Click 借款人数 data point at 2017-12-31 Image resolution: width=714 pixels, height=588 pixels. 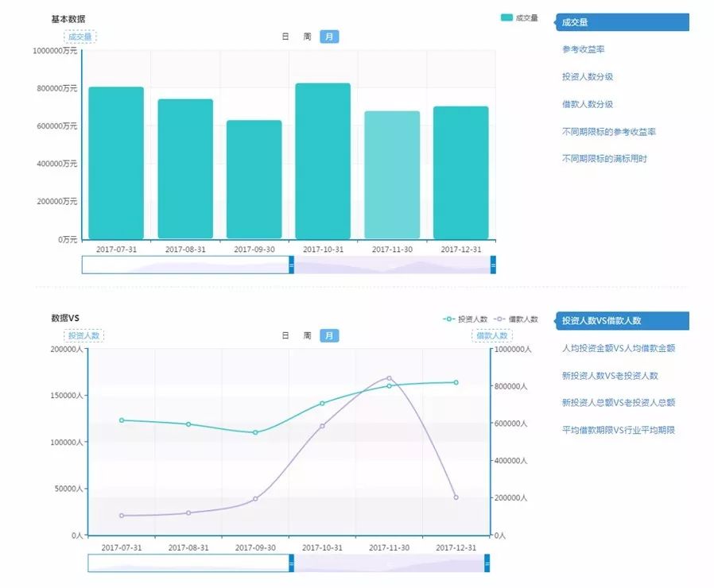coord(456,497)
